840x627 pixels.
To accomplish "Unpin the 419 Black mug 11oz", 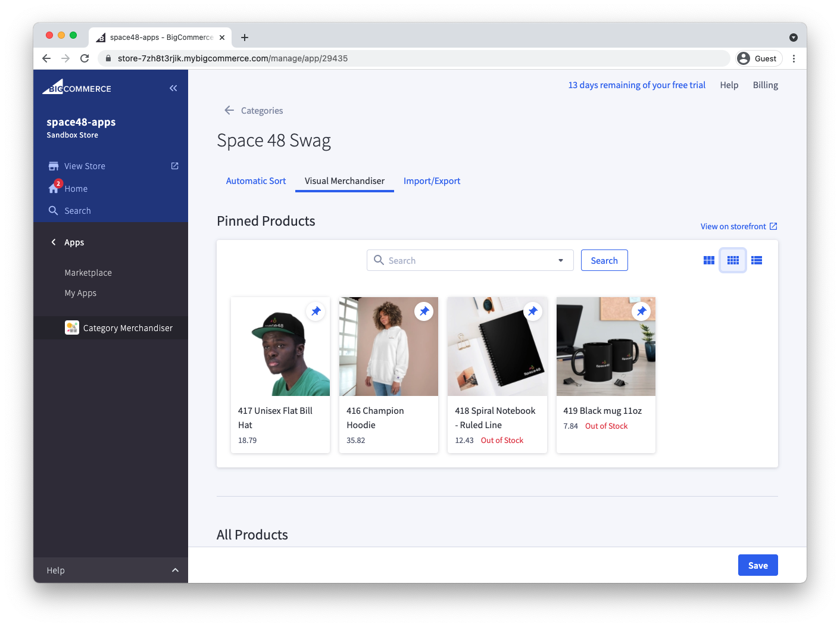I will pos(641,311).
